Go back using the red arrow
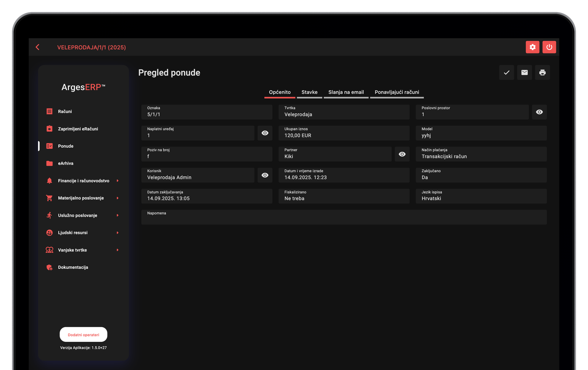 pos(38,47)
